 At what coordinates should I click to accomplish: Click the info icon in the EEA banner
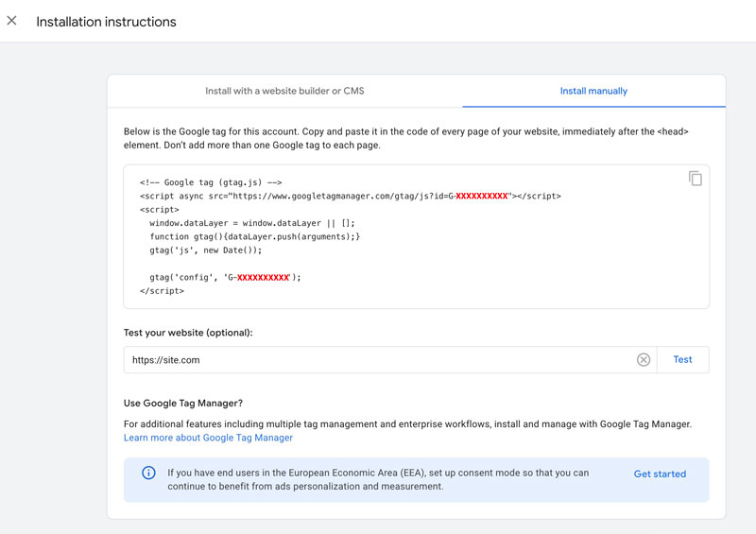(x=148, y=474)
